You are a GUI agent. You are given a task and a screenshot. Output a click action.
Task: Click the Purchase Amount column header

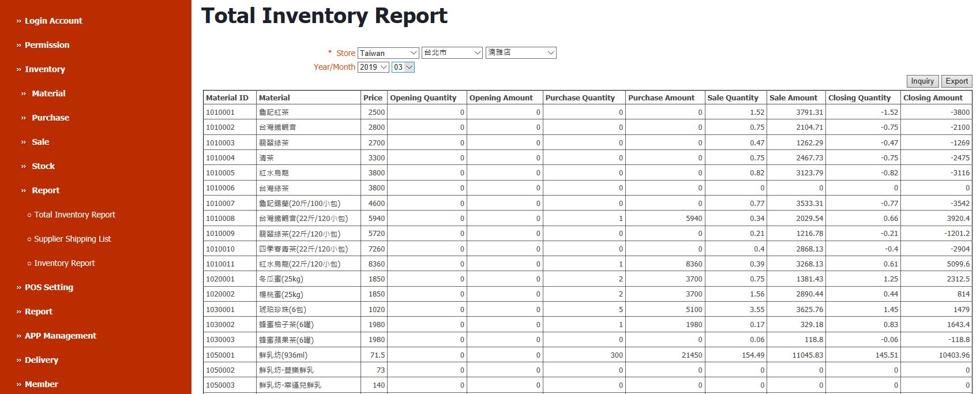click(x=665, y=97)
